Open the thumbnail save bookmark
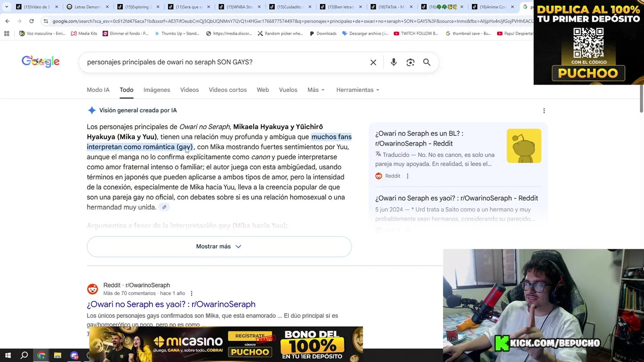The height and width of the screenshot is (362, 644). (x=468, y=34)
